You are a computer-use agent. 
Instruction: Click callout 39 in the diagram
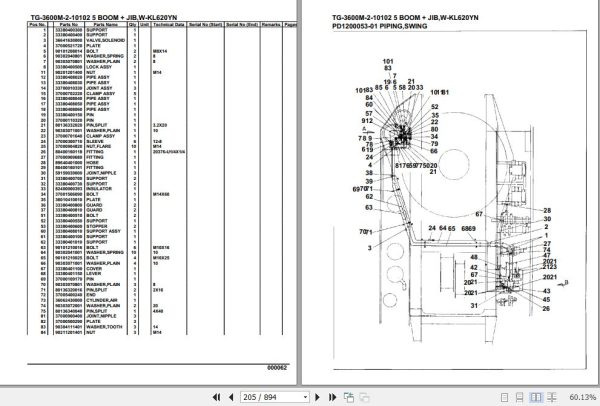pyautogui.click(x=369, y=182)
